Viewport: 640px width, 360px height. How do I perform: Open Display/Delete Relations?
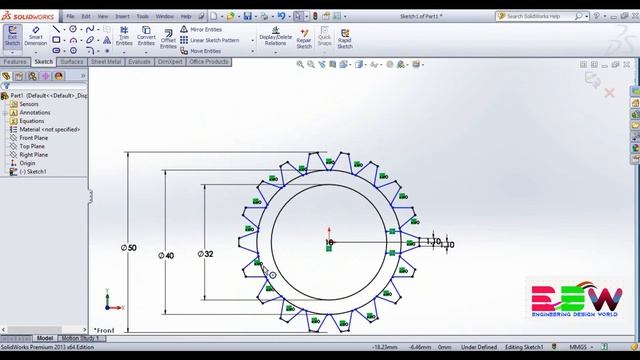(x=276, y=37)
